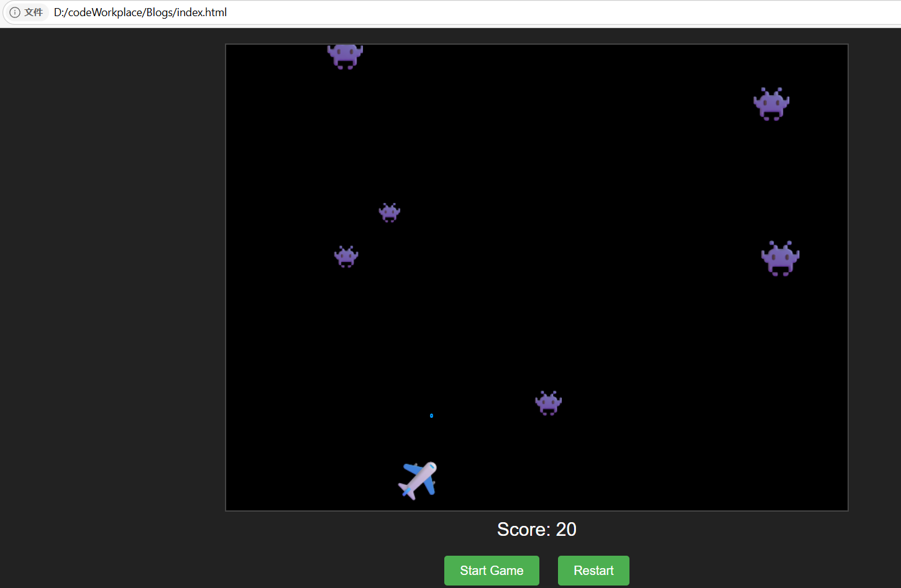Click the blue bullet above the airplane

click(431, 415)
